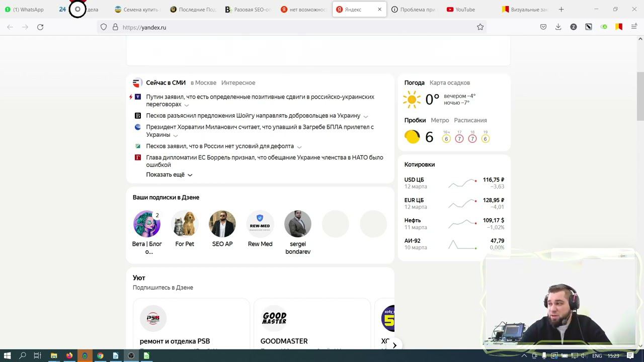Open Task View on taskbar

(x=37, y=355)
